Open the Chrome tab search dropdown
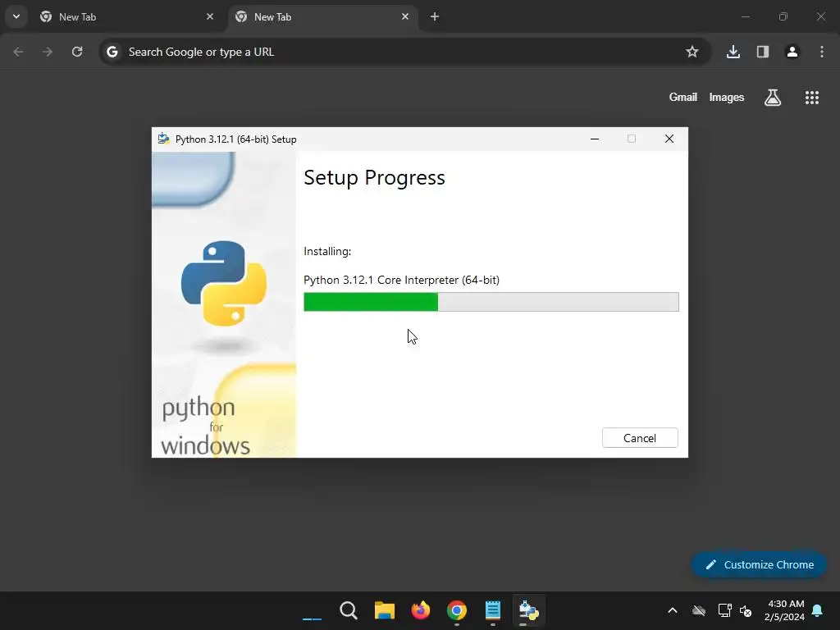The width and height of the screenshot is (840, 630). point(16,16)
